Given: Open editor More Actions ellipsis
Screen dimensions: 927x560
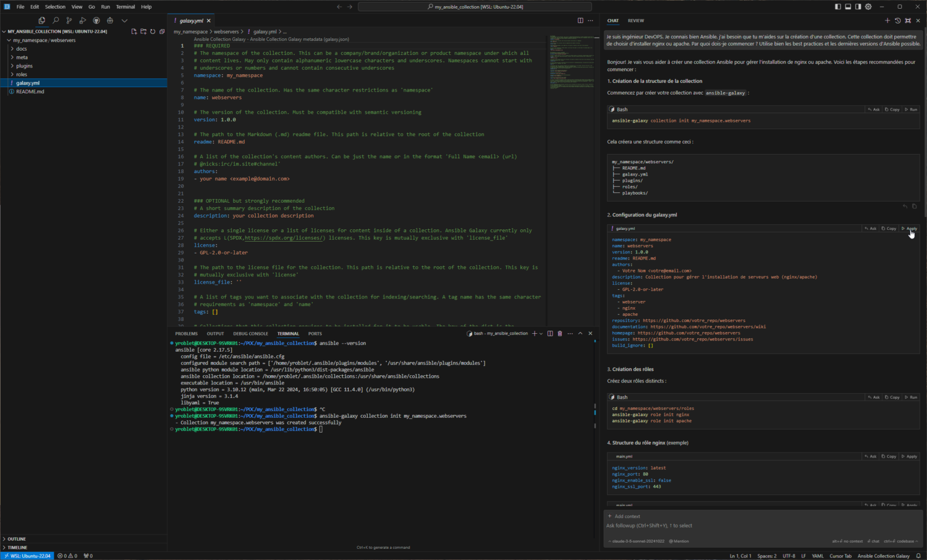Looking at the screenshot, I should tap(590, 20).
